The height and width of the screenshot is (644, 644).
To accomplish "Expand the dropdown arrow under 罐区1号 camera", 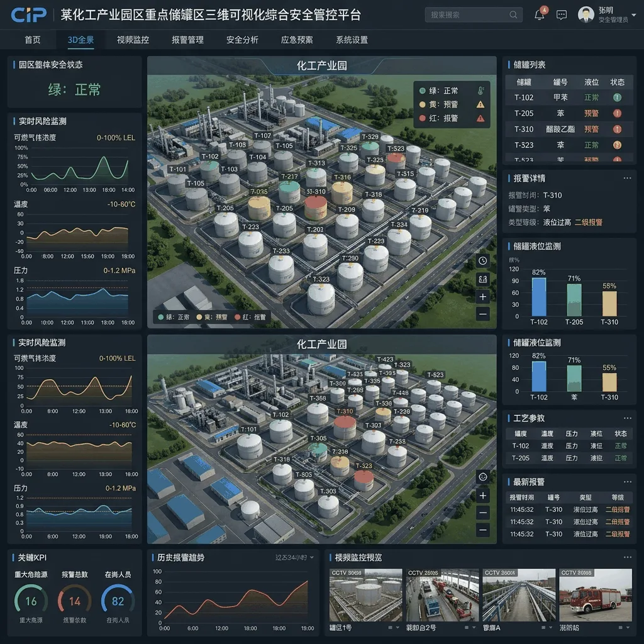I will pyautogui.click(x=397, y=628).
